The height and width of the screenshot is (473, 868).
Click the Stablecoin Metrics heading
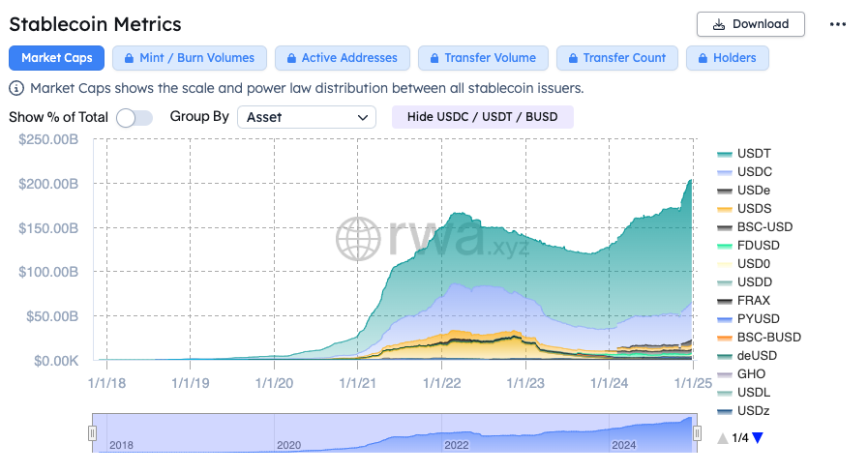tap(95, 24)
